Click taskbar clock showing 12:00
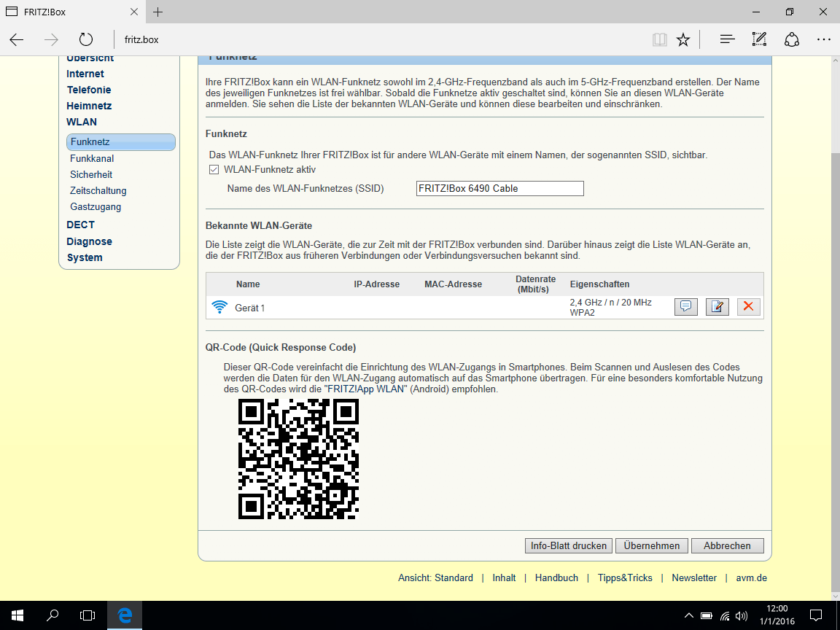The image size is (840, 630). coord(777,615)
